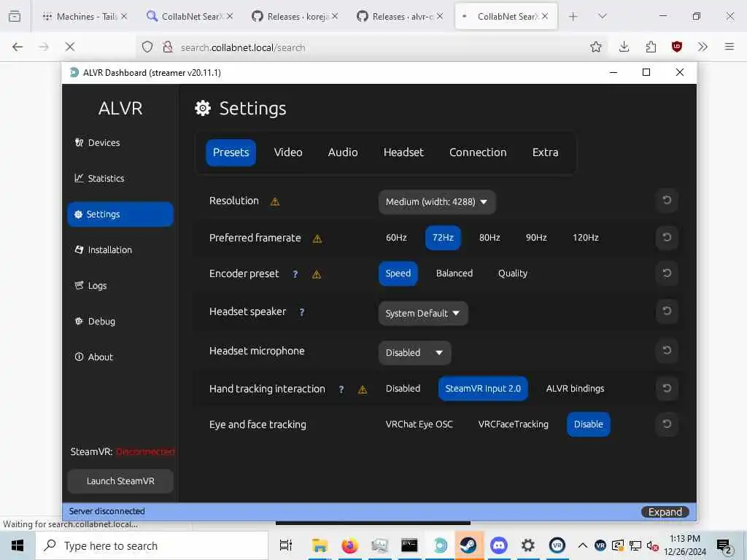Expand the server notification bar
The height and width of the screenshot is (560, 747).
pos(665,512)
